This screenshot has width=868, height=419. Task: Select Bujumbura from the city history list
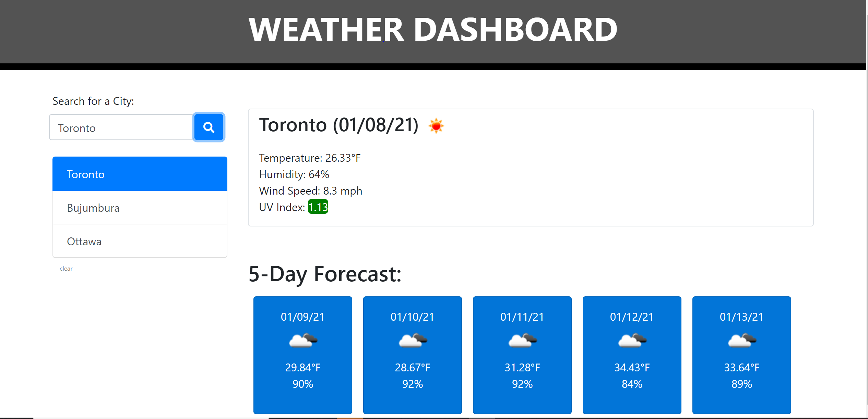tap(140, 207)
